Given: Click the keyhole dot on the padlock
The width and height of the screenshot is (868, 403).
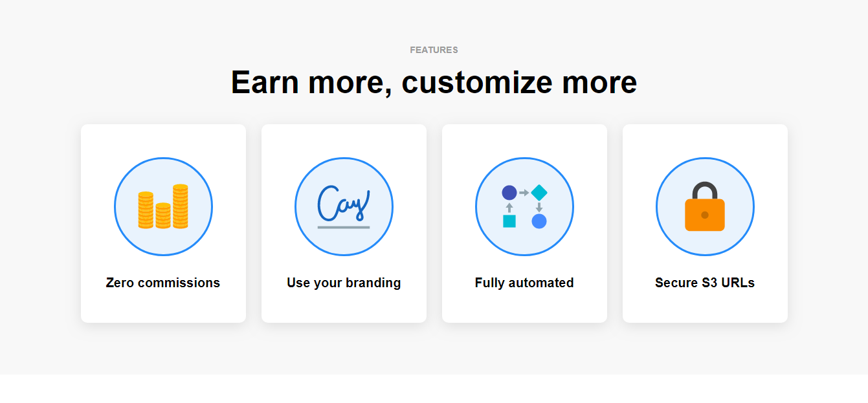Looking at the screenshot, I should 705,215.
